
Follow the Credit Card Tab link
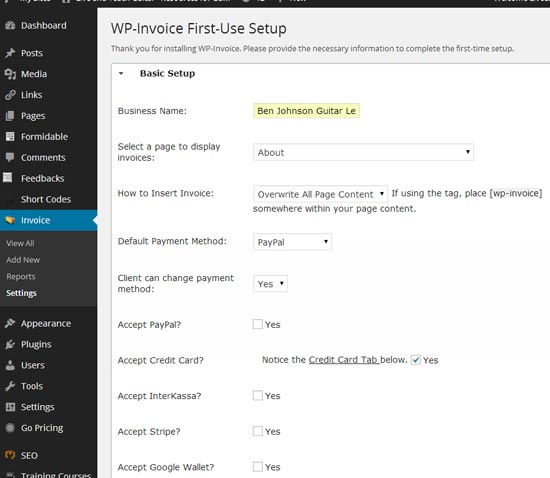click(x=344, y=360)
